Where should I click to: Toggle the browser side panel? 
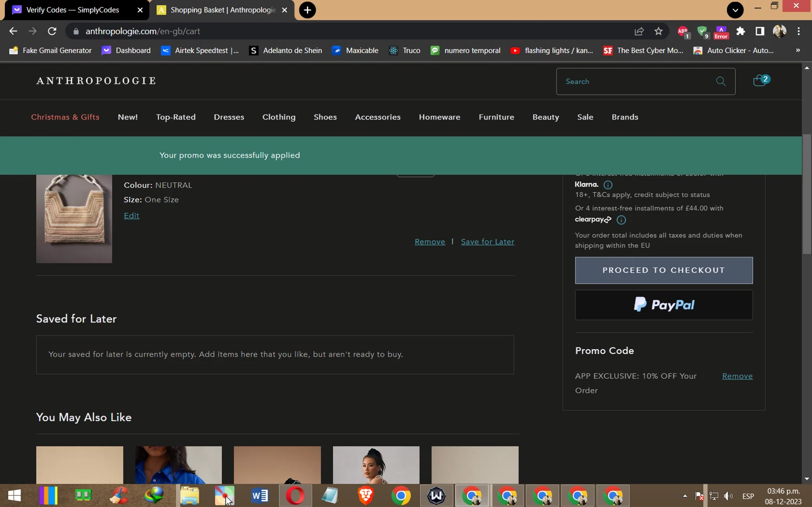point(759,31)
